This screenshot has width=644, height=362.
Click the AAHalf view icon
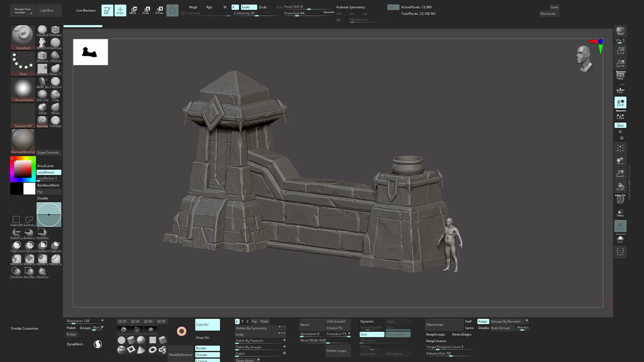(x=620, y=64)
